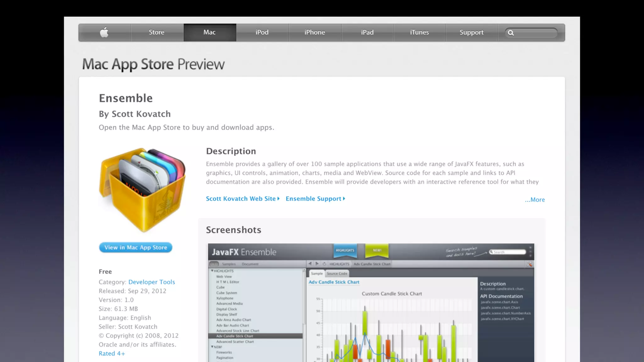Open the Scott Kovatch Web Site link
The image size is (644, 362).
243,199
